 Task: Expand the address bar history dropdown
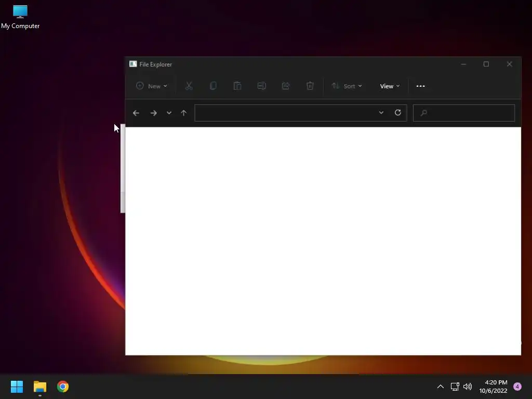tap(381, 113)
